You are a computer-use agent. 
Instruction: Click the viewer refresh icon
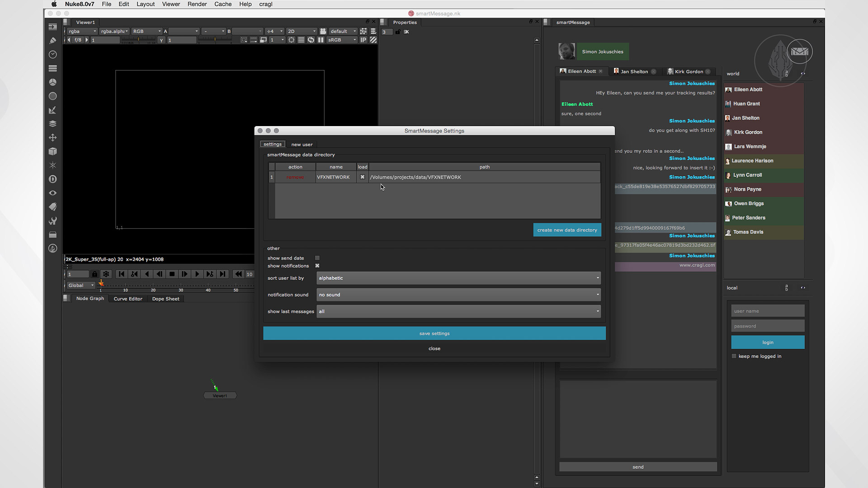click(x=311, y=40)
